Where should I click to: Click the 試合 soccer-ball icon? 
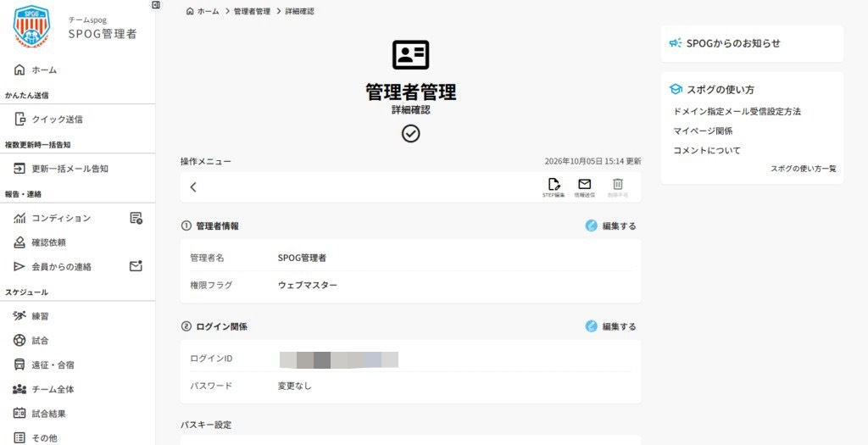pyautogui.click(x=19, y=341)
